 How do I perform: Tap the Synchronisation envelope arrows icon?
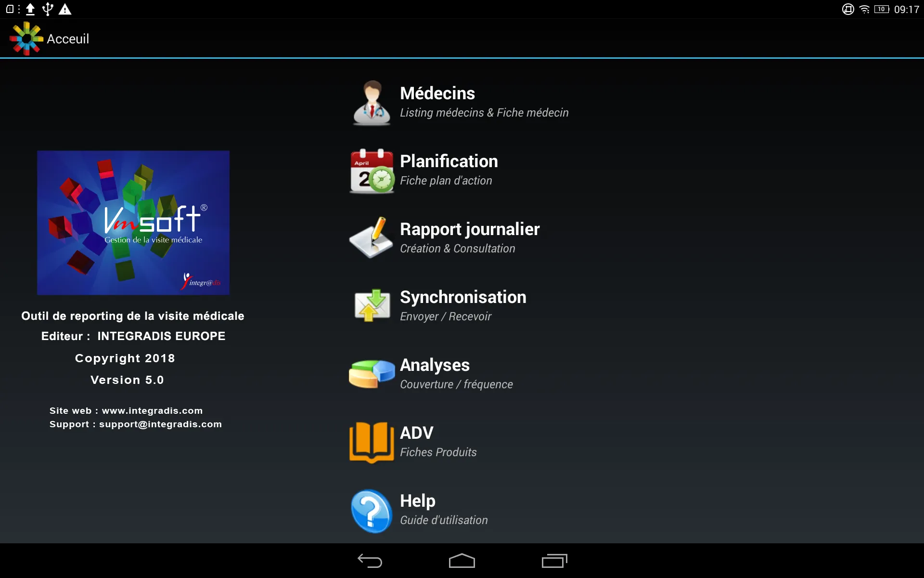[372, 306]
